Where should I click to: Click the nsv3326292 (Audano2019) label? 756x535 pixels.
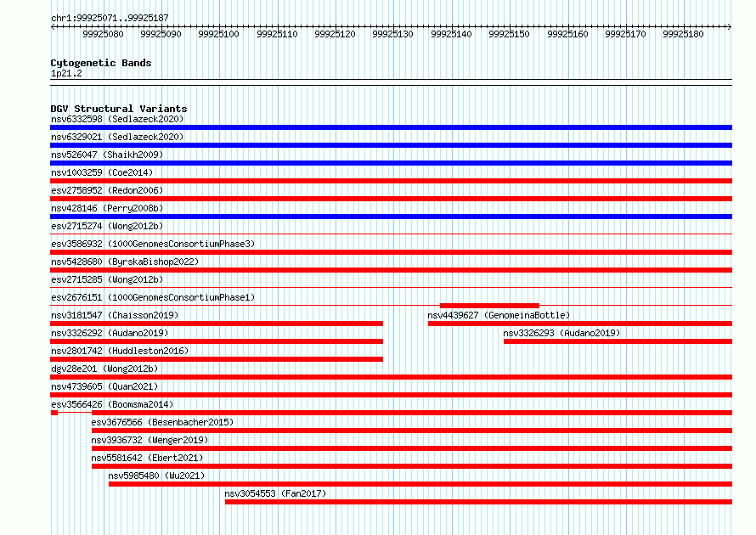click(x=110, y=333)
